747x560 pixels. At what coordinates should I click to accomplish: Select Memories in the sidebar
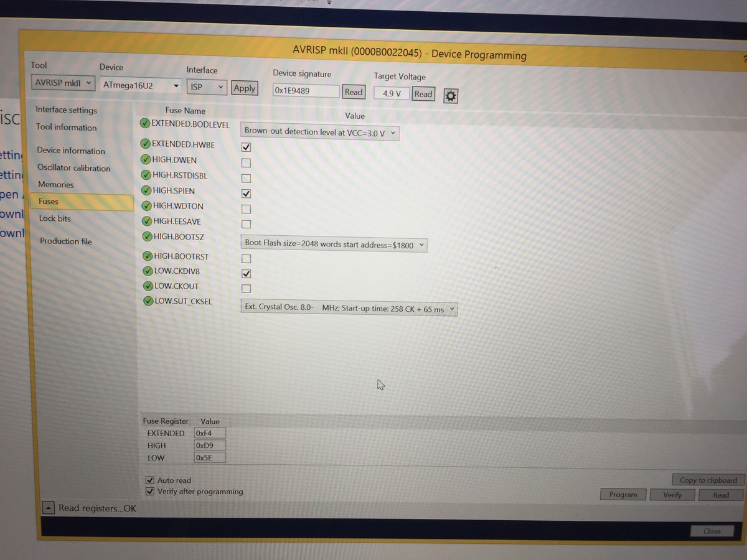pos(56,185)
